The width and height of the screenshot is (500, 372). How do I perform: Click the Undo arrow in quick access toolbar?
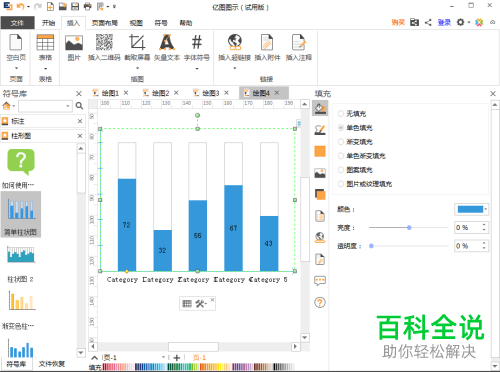[x=20, y=6]
